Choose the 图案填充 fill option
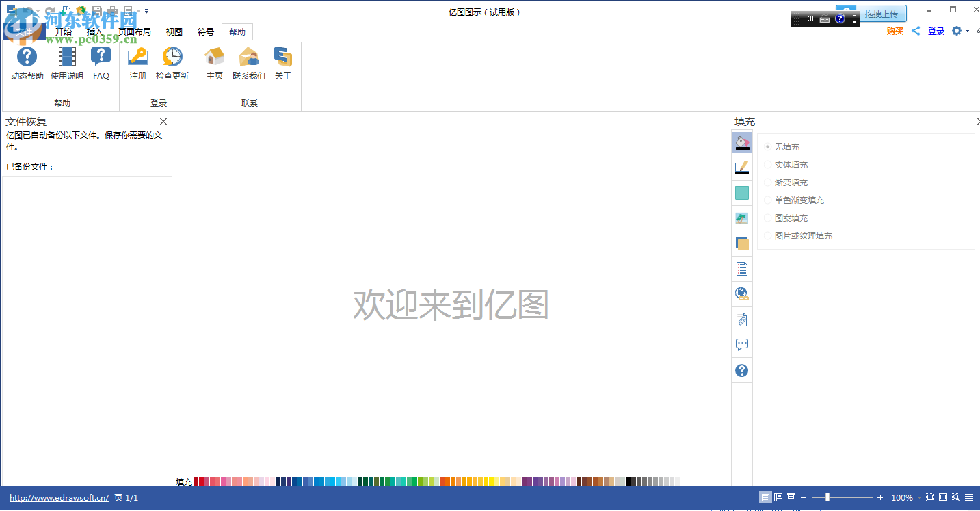The width and height of the screenshot is (980, 511). pos(767,218)
